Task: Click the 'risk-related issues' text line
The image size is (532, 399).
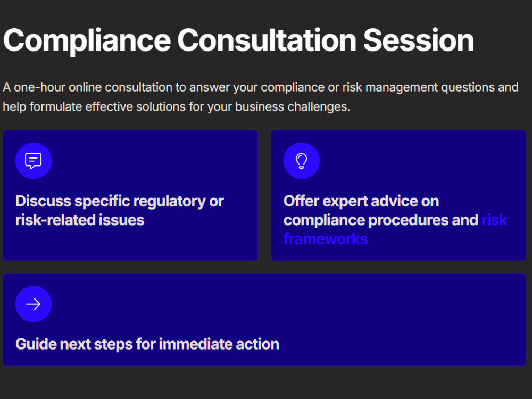Action: 80,220
